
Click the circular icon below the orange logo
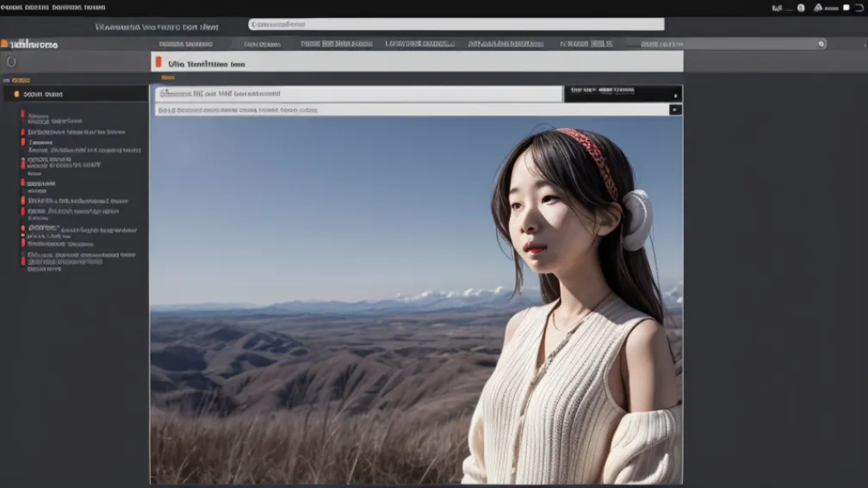click(10, 62)
